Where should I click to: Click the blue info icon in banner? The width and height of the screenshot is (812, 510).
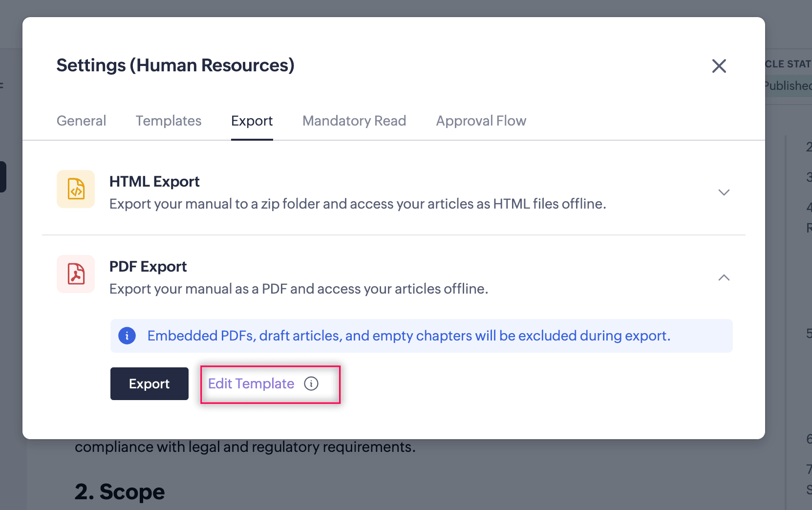[127, 336]
